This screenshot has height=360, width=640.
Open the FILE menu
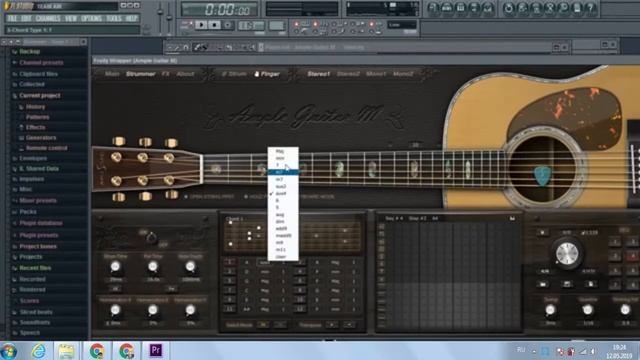click(12, 18)
